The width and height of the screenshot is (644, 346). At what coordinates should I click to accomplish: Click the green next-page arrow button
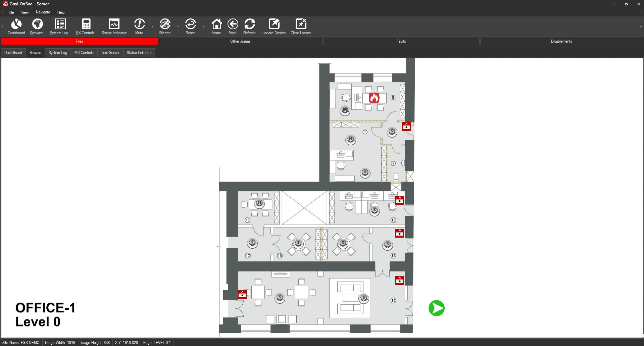click(436, 308)
